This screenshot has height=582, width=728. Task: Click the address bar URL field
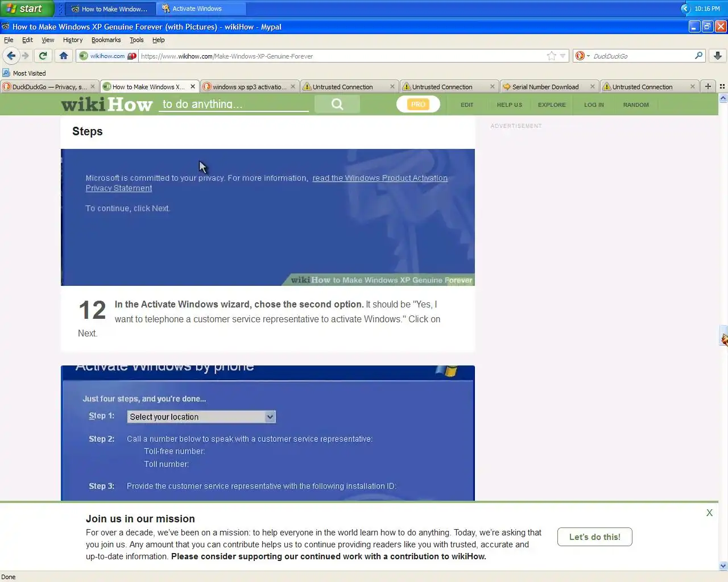tap(341, 56)
